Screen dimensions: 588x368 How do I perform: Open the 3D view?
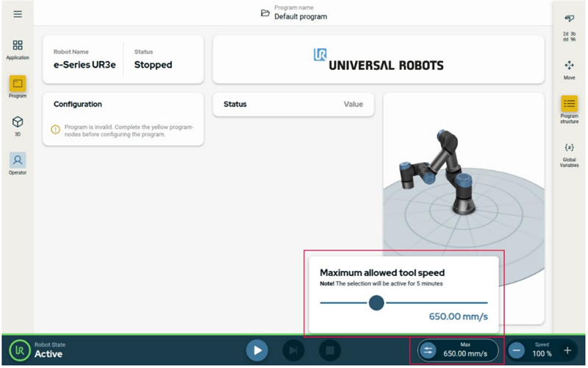pyautogui.click(x=18, y=125)
